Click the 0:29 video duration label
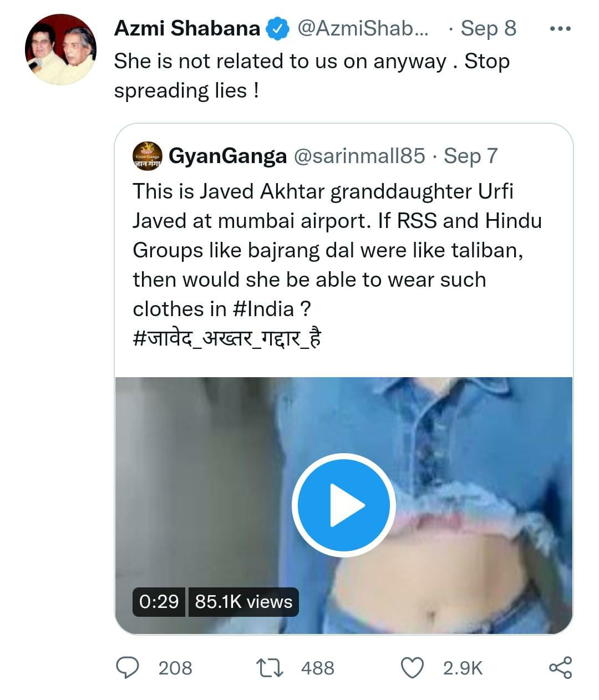 click(x=159, y=602)
